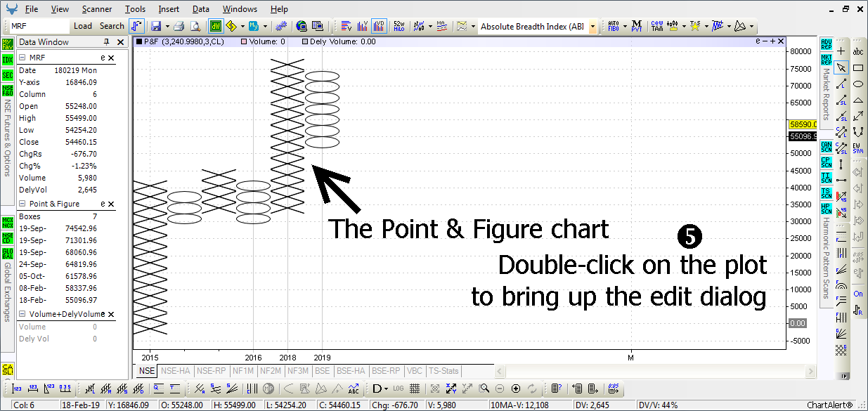Image resolution: width=868 pixels, height=411 pixels.
Task: Open the MKT REP market report
Action: 827,59
